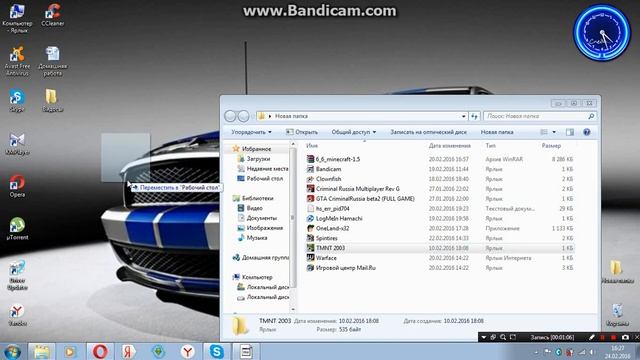Viewport: 640px width, 360px height.
Task: Open the Видосы folder on desktop
Action: click(52, 100)
